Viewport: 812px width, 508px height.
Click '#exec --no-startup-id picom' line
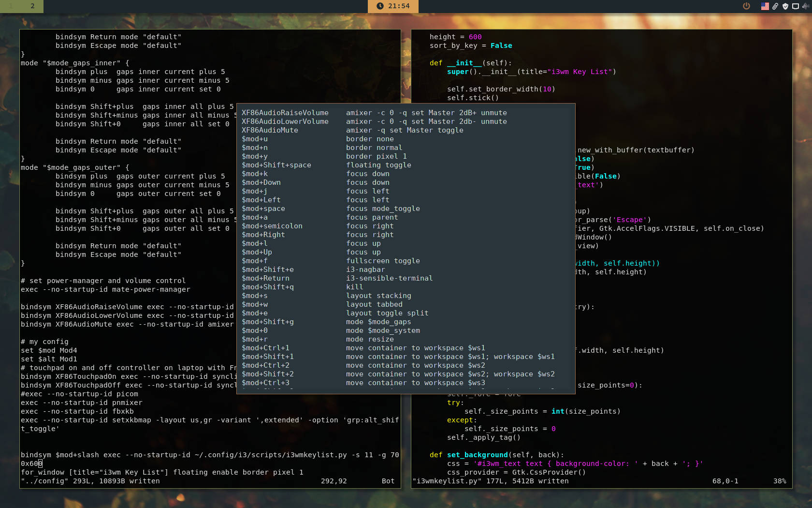tap(79, 394)
